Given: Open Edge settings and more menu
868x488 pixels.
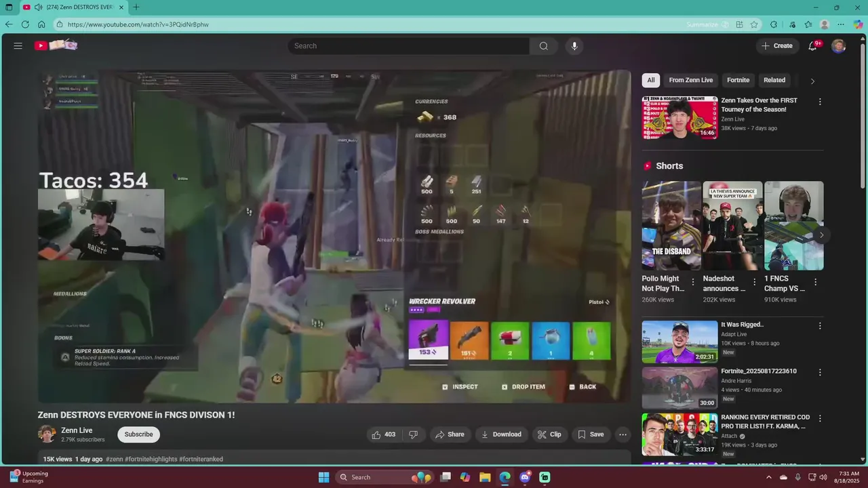Looking at the screenshot, I should [841, 24].
